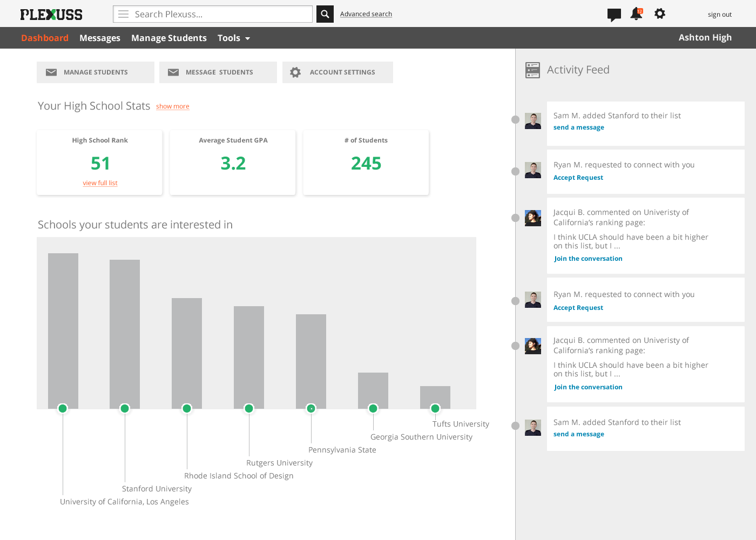Click Rhode Island School of Design marker
The image size is (756, 540).
click(x=187, y=408)
